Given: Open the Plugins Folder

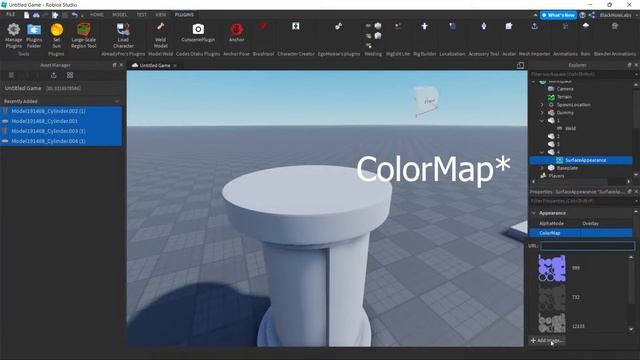Looking at the screenshot, I should [34, 35].
